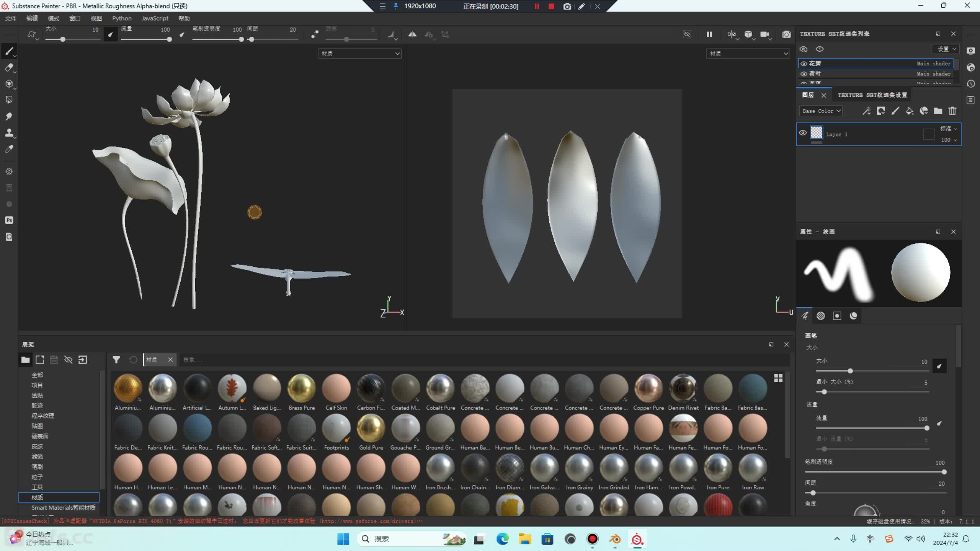Select the Material picker eyedropper tool
Screen dimensions: 980x551
pos(9,149)
